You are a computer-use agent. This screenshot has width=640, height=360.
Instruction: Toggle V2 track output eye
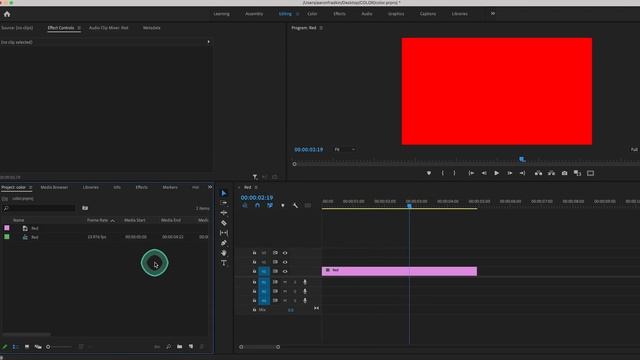[x=285, y=262]
